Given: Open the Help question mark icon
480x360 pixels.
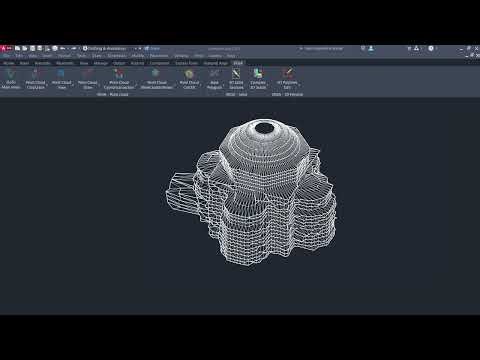Looking at the screenshot, I should click(431, 49).
